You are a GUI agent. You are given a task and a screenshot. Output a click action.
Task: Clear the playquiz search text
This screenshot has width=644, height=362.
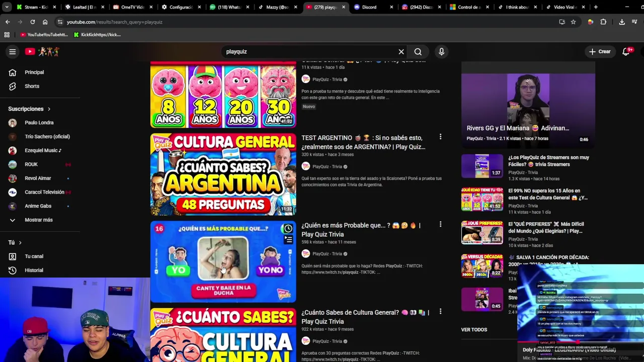(401, 52)
